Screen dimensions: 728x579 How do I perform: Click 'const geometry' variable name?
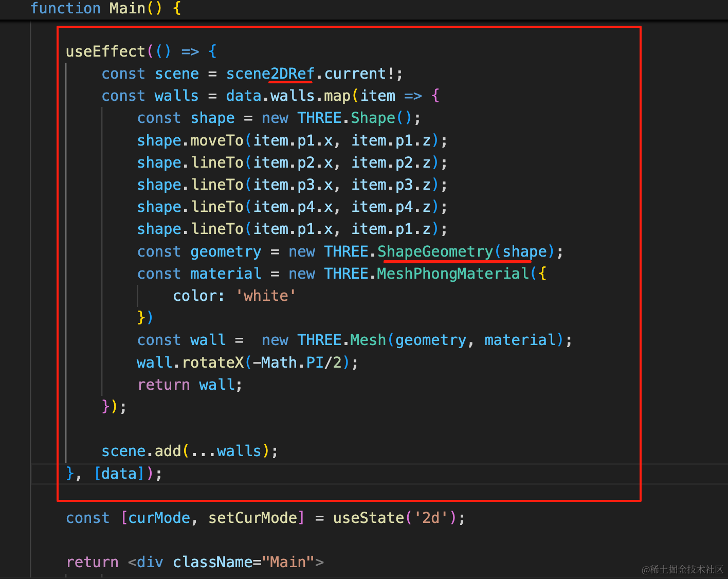(226, 251)
